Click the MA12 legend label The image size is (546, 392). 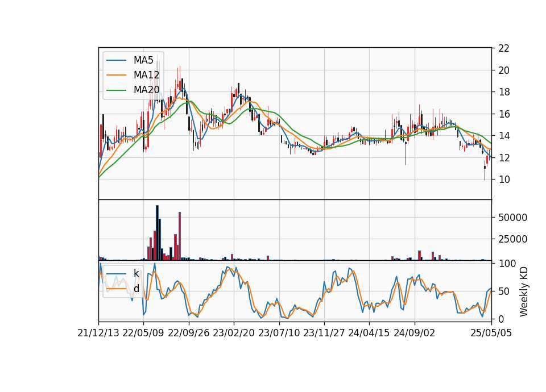tap(146, 75)
